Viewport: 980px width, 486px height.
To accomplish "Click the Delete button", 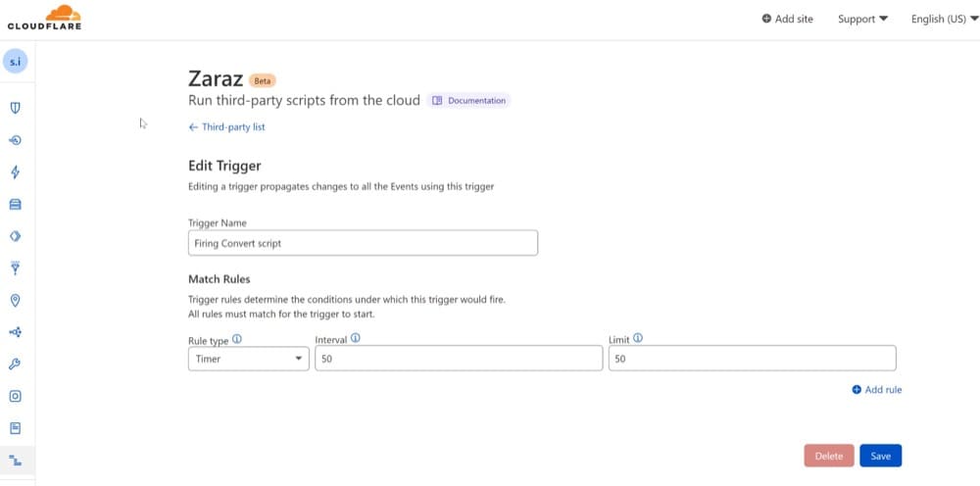I will tap(829, 456).
